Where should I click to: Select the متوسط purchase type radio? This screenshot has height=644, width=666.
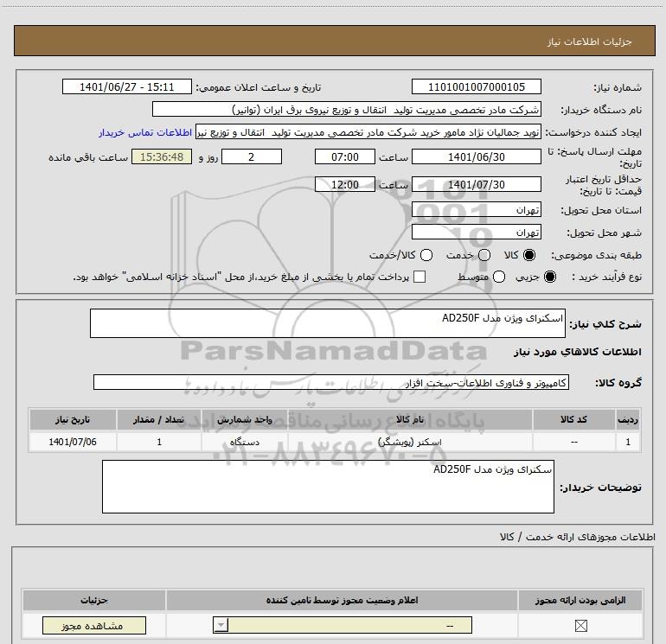499,277
